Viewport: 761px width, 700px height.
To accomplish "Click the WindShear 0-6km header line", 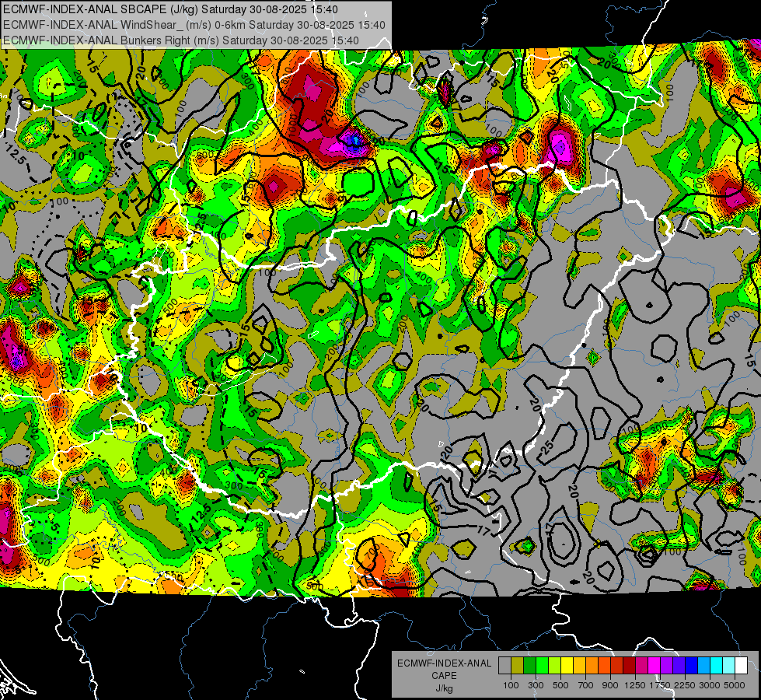I will point(194,25).
